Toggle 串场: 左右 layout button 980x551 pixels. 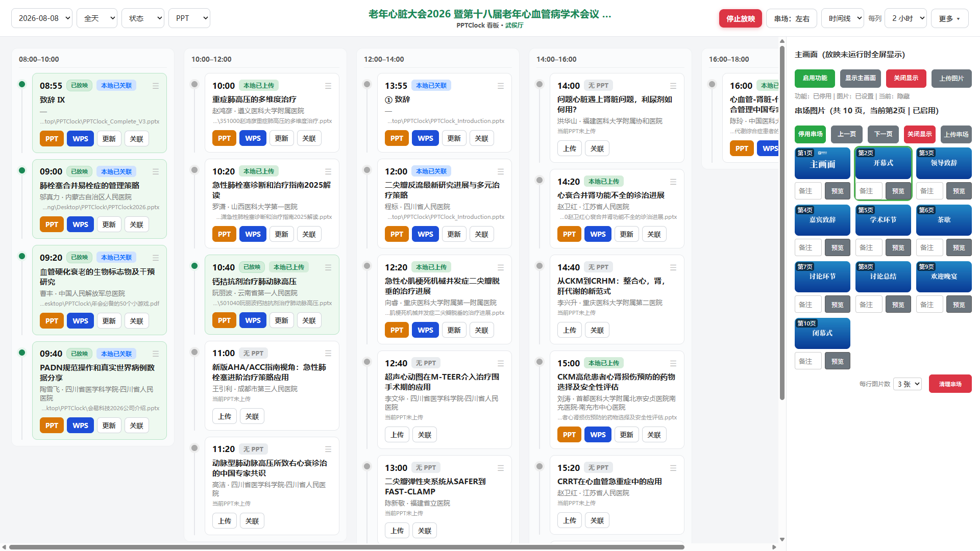point(792,18)
